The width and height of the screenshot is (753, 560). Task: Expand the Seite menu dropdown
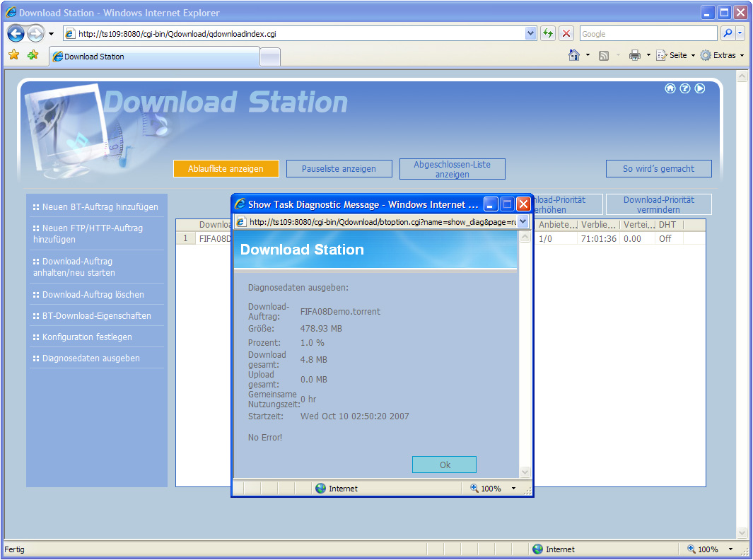(677, 55)
